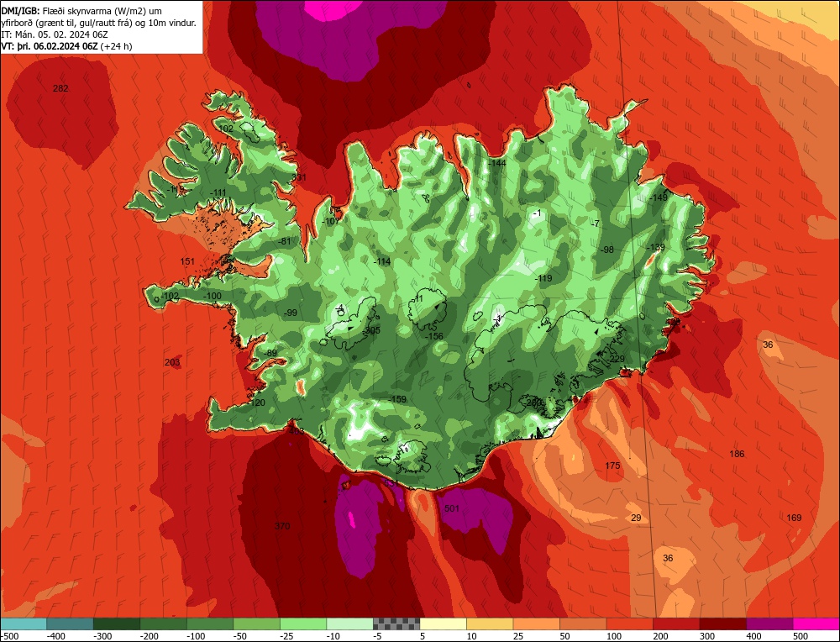Screen dimensions: 840x642
Task: Click the '-7' flux value
Action: click(596, 224)
